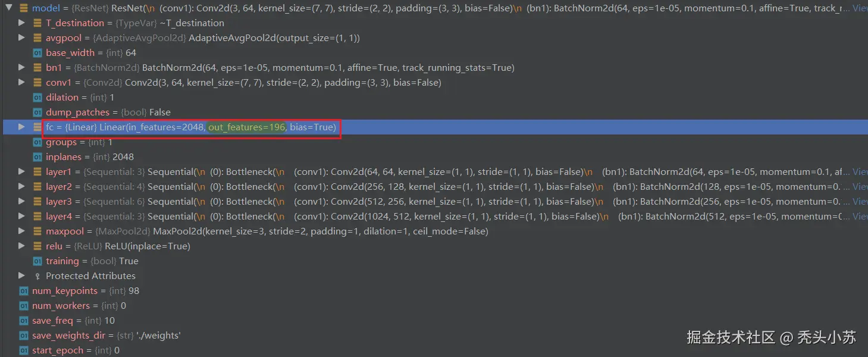
Task: Expand the layer4 Sequential node
Action: pyautogui.click(x=22, y=216)
